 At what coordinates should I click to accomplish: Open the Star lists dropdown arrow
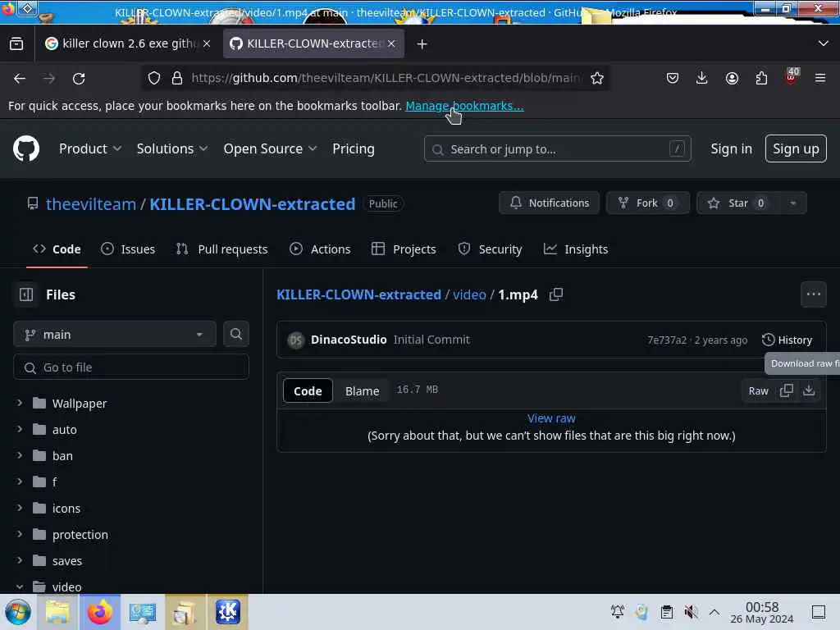click(793, 203)
